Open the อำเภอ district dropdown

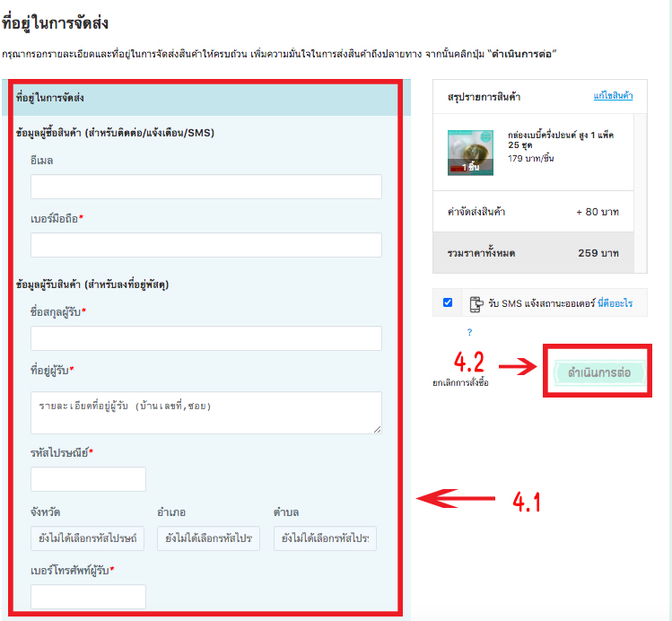[208, 539]
